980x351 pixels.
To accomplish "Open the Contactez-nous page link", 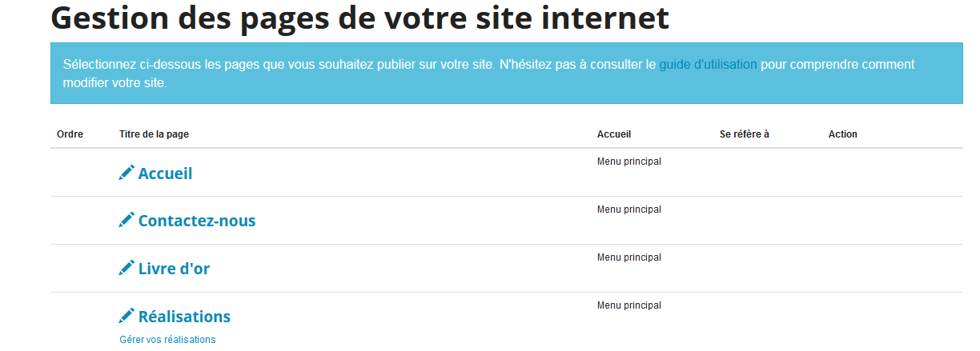I will pos(197,221).
